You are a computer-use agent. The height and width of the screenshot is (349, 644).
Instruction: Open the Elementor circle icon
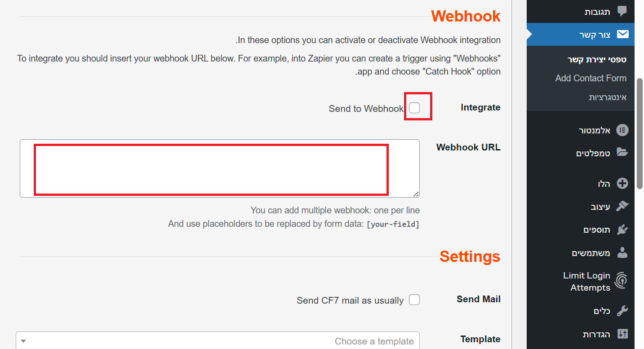(622, 131)
